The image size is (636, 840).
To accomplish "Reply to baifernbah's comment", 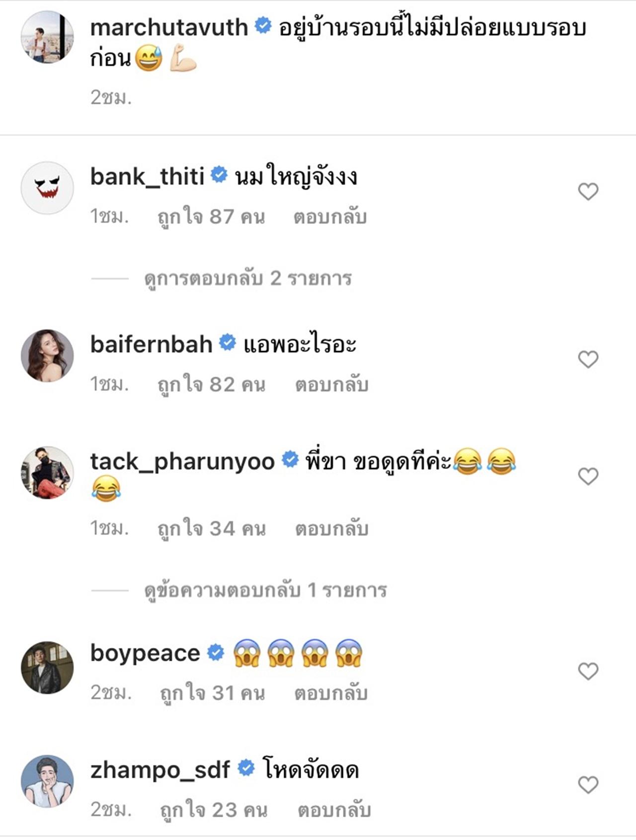I will [x=331, y=385].
